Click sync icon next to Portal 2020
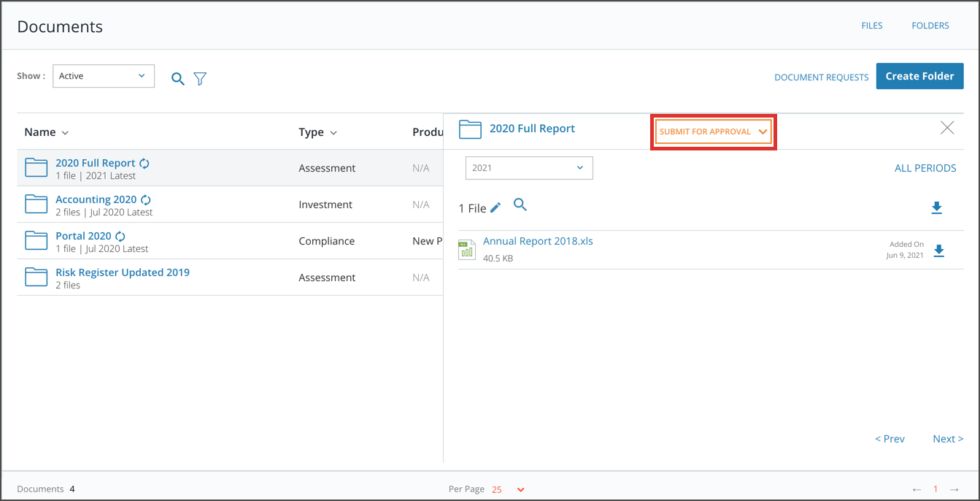 tap(120, 237)
